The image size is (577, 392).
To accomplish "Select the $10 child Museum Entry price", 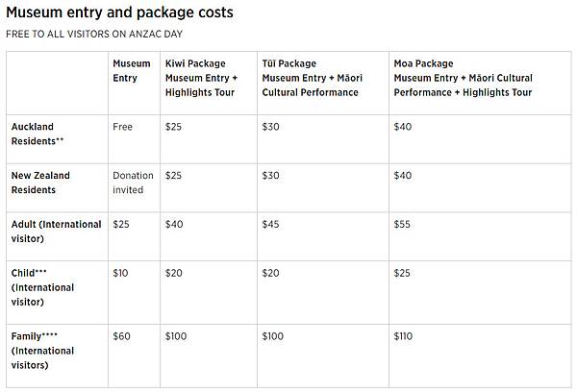I will (121, 274).
